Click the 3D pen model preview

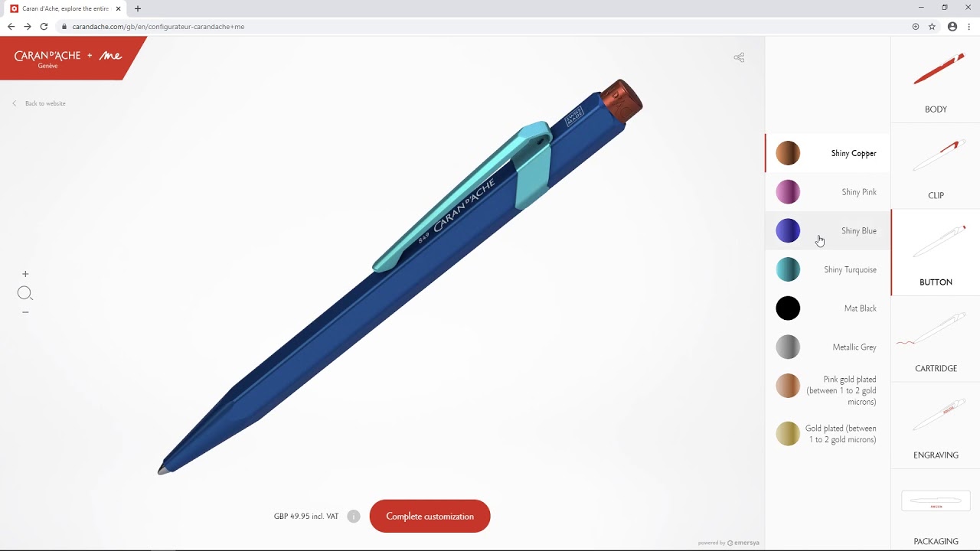pos(400,277)
